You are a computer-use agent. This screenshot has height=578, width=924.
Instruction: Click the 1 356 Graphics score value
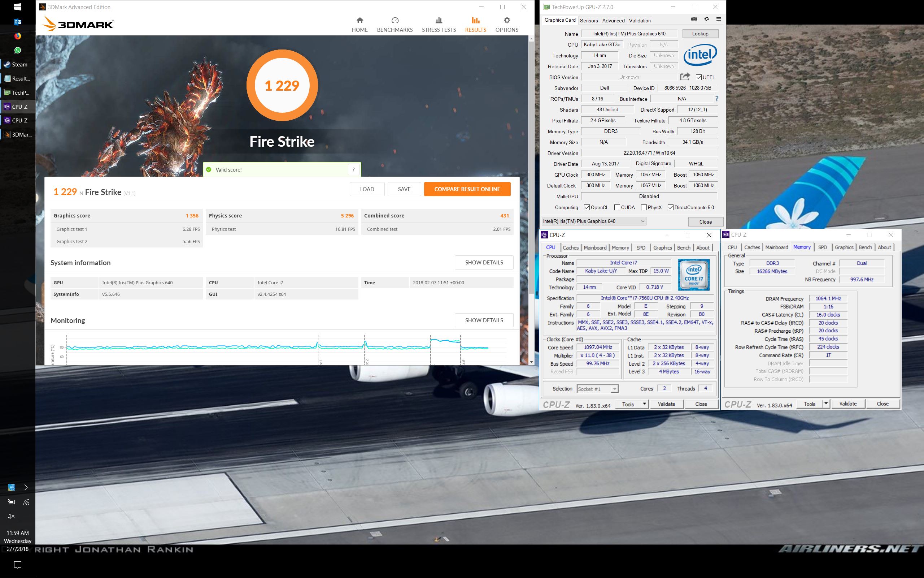[x=192, y=216]
